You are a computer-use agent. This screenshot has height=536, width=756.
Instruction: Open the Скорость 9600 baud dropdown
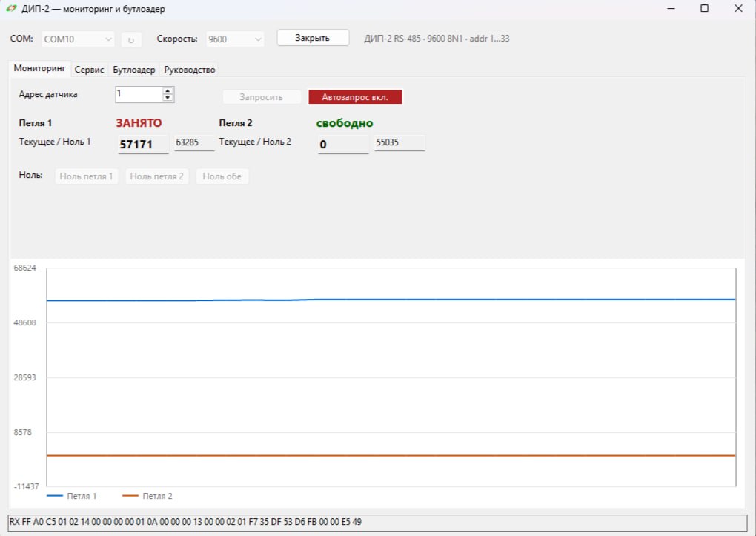tap(235, 39)
